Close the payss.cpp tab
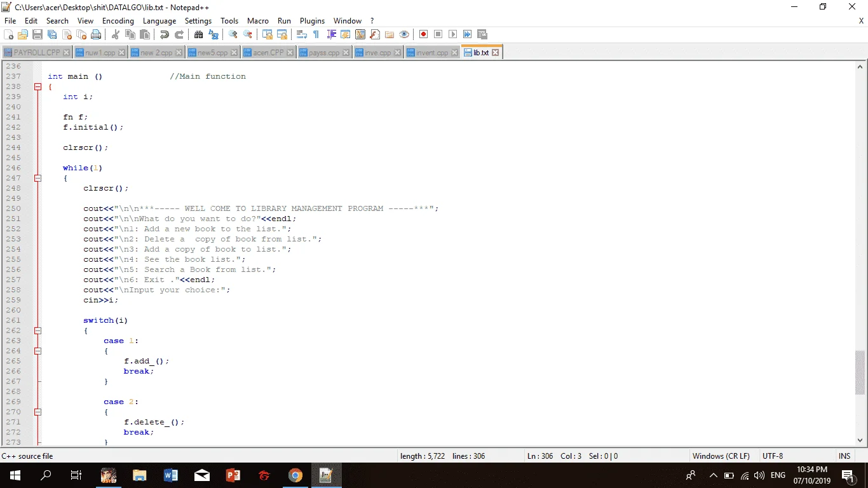 pos(346,53)
